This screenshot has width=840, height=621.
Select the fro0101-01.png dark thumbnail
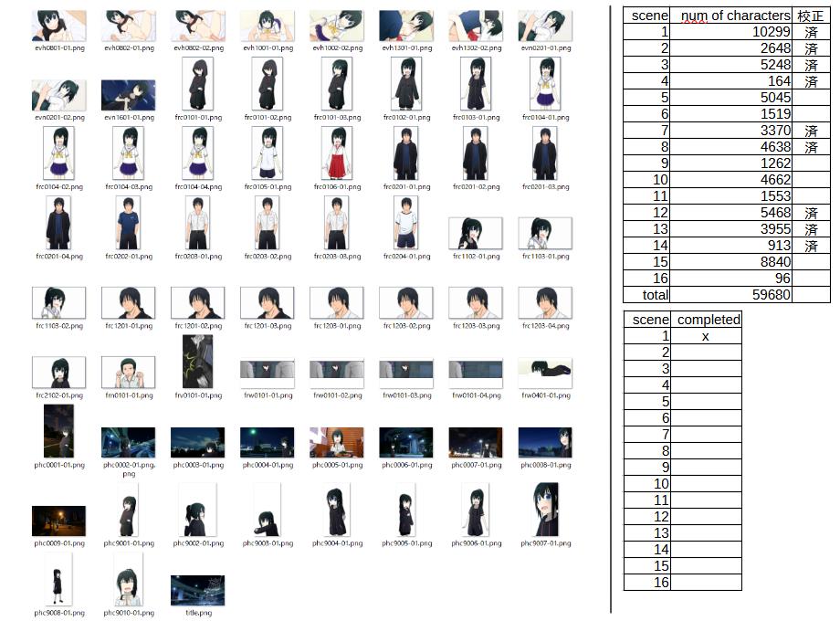tap(197, 362)
